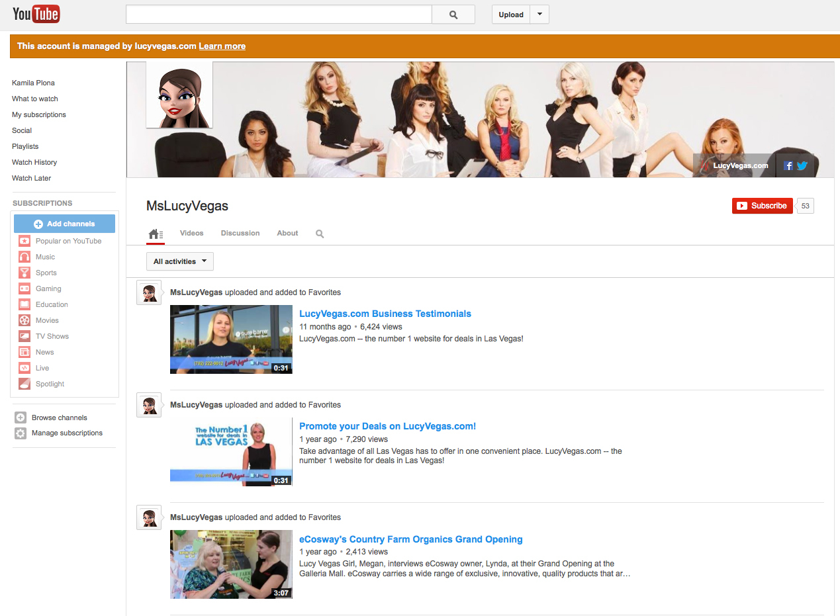
Task: Click the MsLucyVegas channel title
Action: 187,206
